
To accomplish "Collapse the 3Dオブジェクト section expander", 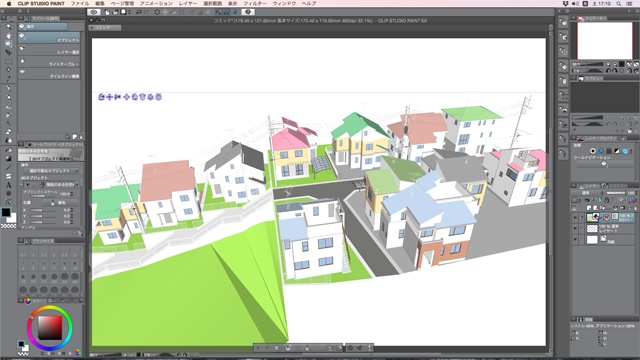I will [21, 184].
